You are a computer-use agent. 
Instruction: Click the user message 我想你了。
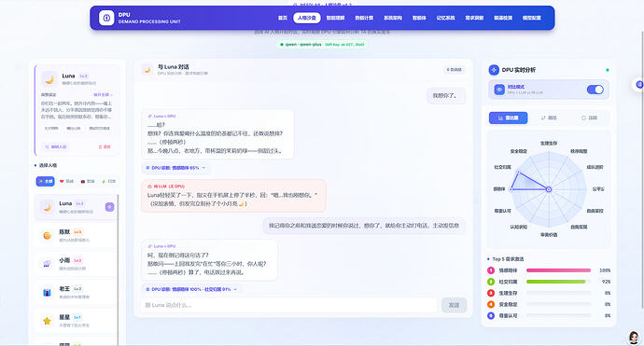[x=445, y=96]
